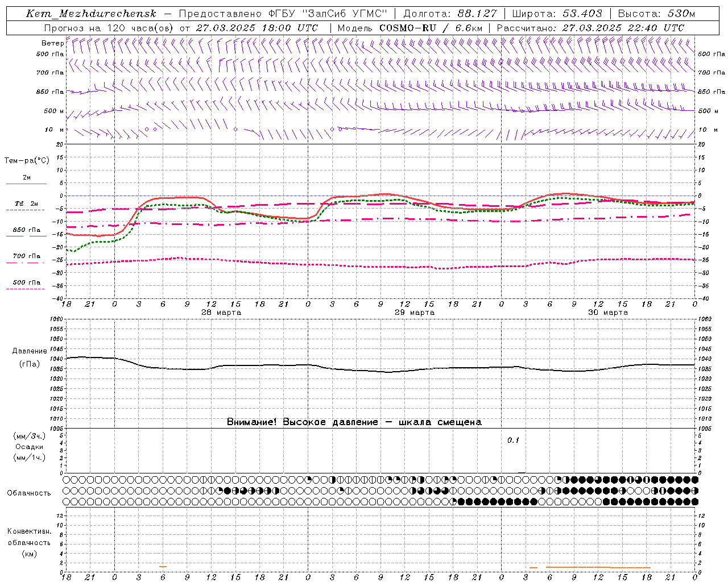Select the Td 2м dew point legend entry

[26, 203]
